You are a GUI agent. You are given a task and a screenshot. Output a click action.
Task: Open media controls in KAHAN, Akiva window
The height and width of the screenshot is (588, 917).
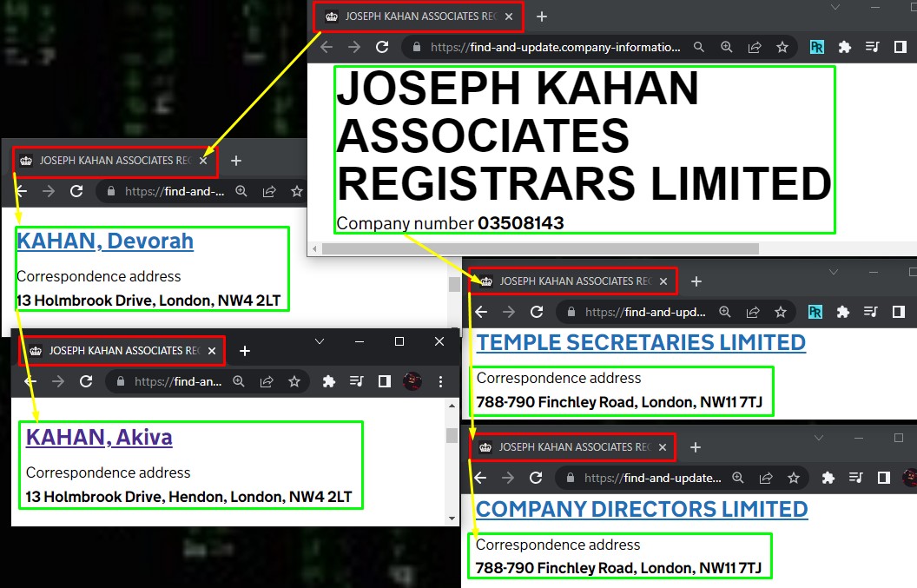(356, 381)
